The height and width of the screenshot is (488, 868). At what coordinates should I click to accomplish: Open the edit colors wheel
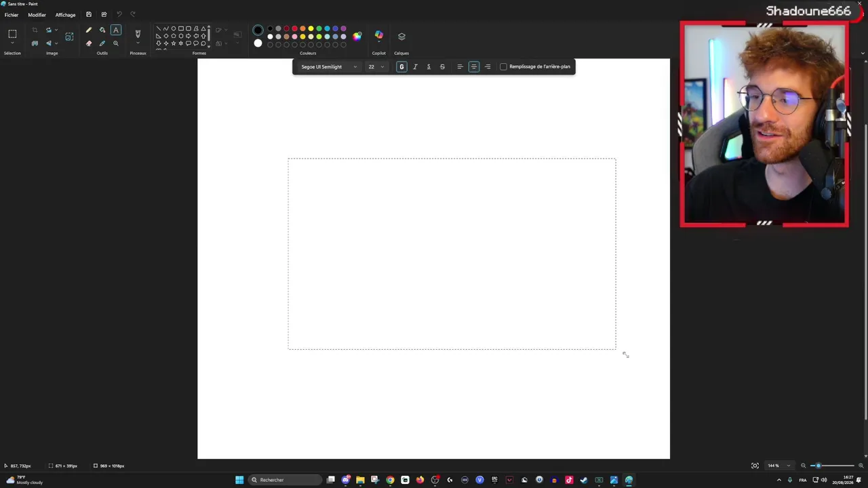click(x=357, y=36)
